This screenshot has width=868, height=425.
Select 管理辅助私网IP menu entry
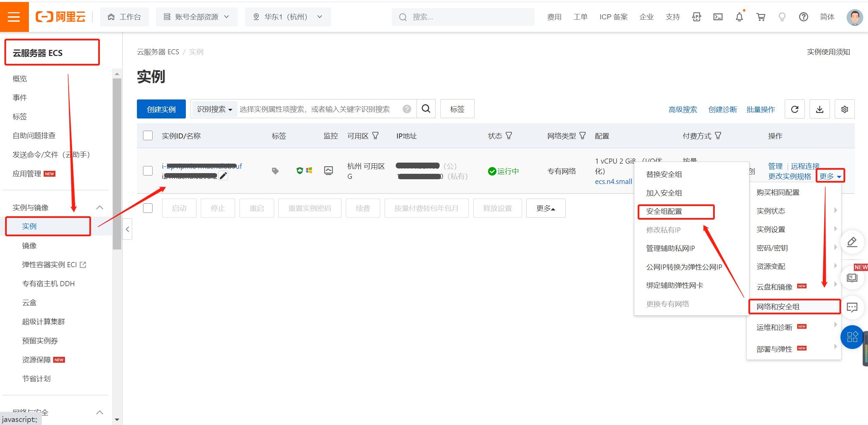670,248
